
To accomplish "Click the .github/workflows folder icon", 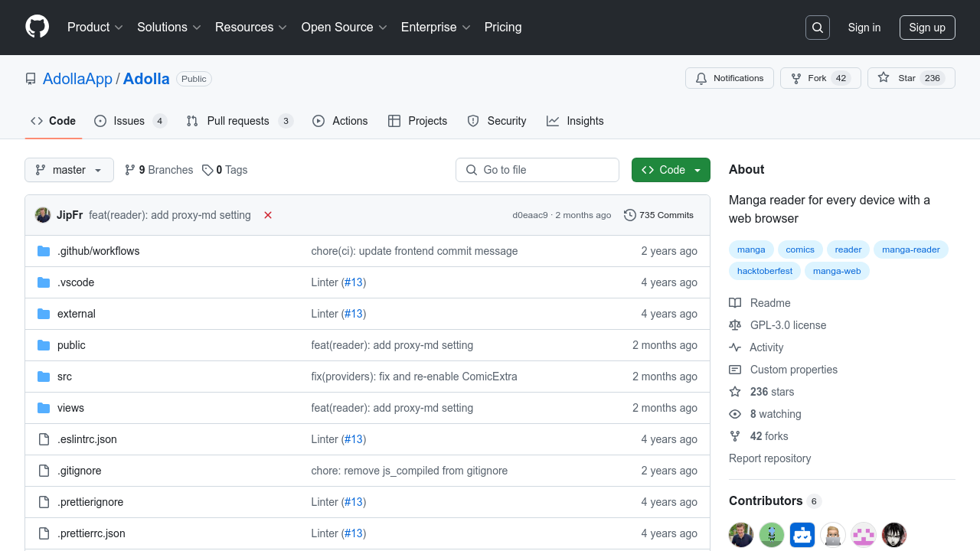I will pos(44,251).
